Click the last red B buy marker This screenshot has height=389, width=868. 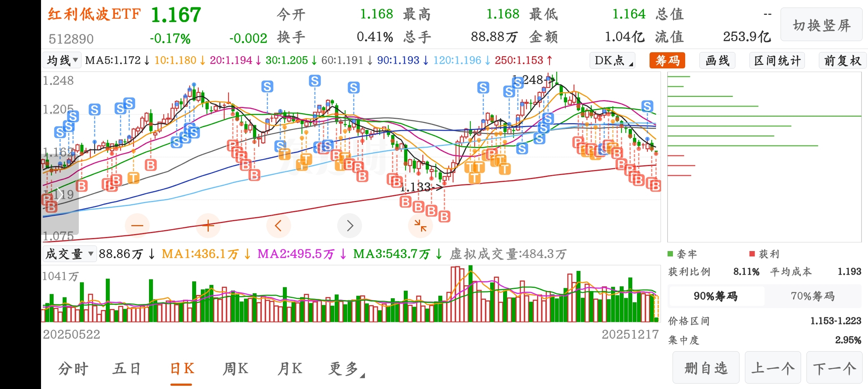coord(655,186)
